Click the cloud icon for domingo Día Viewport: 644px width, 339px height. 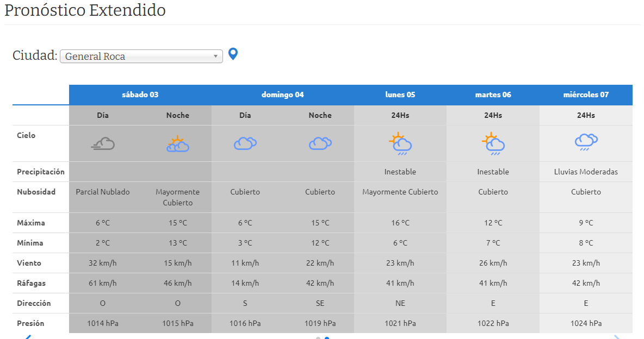coord(245,143)
